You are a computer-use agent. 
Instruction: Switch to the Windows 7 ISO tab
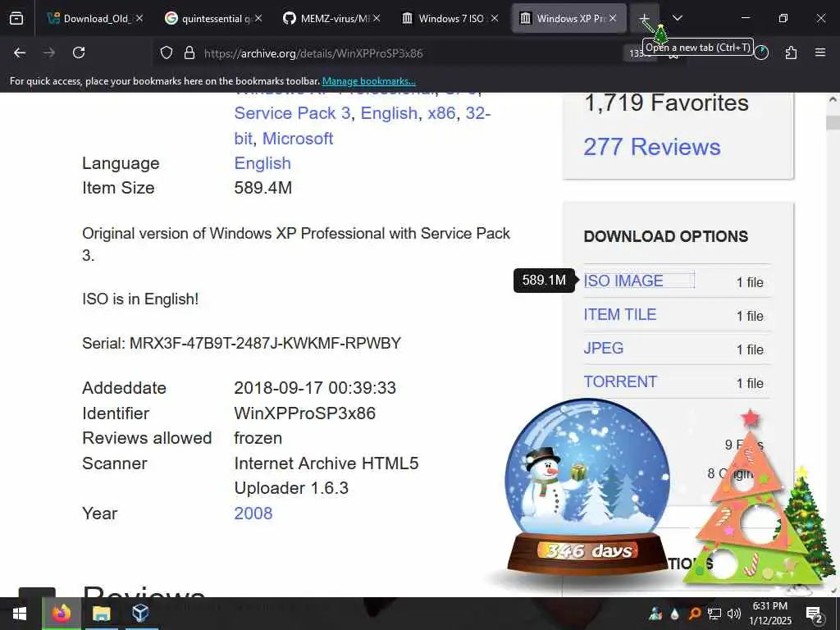(450, 18)
